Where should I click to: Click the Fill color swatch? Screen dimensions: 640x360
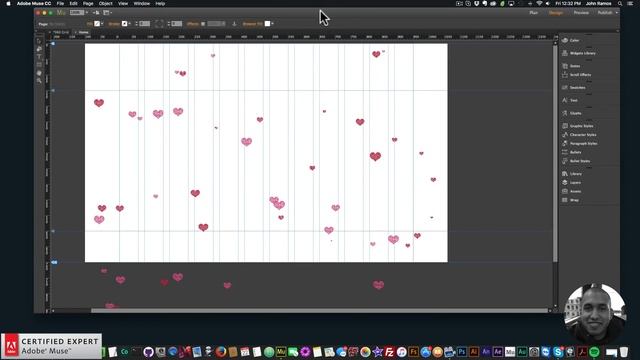click(x=97, y=24)
